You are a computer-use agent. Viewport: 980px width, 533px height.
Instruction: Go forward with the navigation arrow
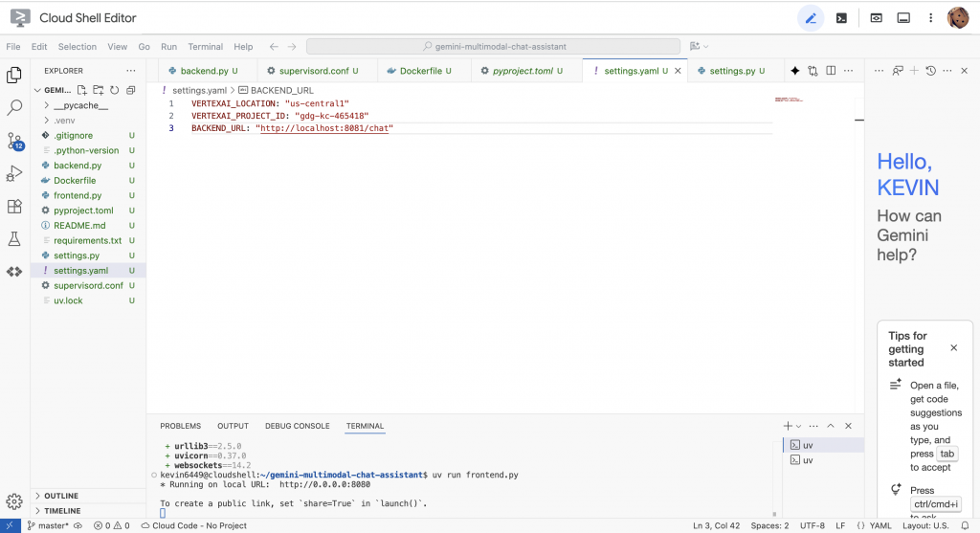coord(292,46)
